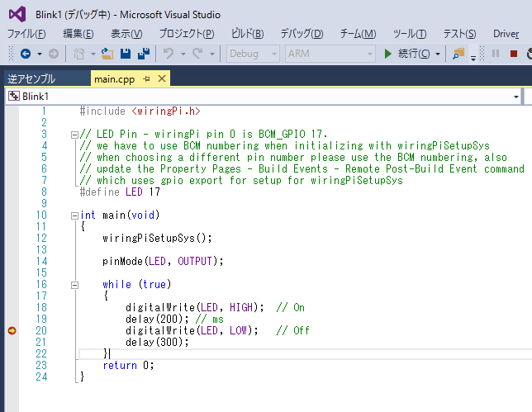The width and height of the screenshot is (532, 412).
Task: Click the green Continue (続行) button
Action: 406,54
